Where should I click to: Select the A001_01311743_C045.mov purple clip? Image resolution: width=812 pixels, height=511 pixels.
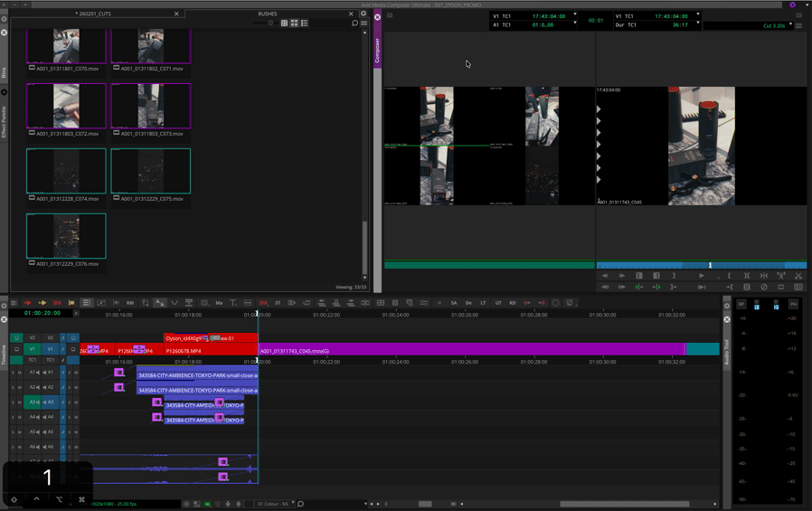coord(471,351)
